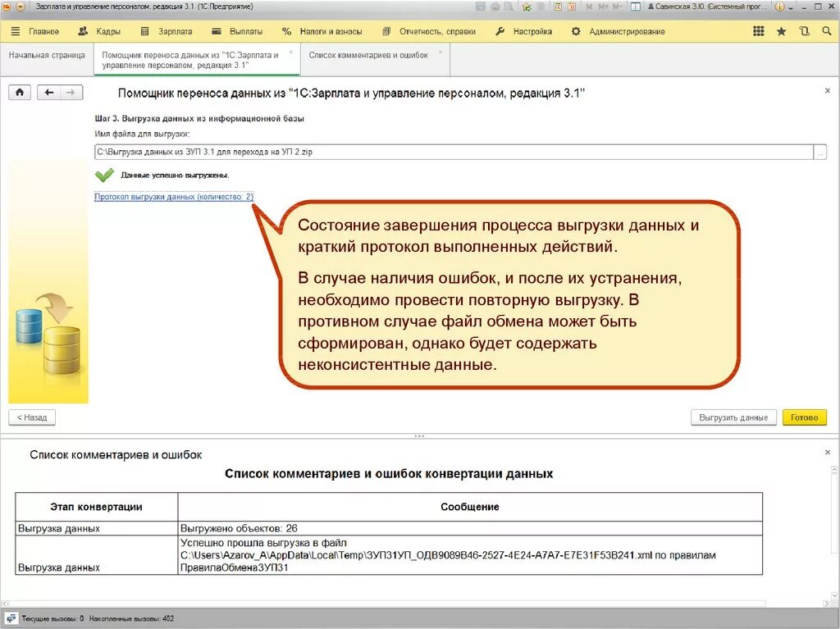The width and height of the screenshot is (840, 629).
Task: Click the functions grid icon
Action: pos(759,31)
